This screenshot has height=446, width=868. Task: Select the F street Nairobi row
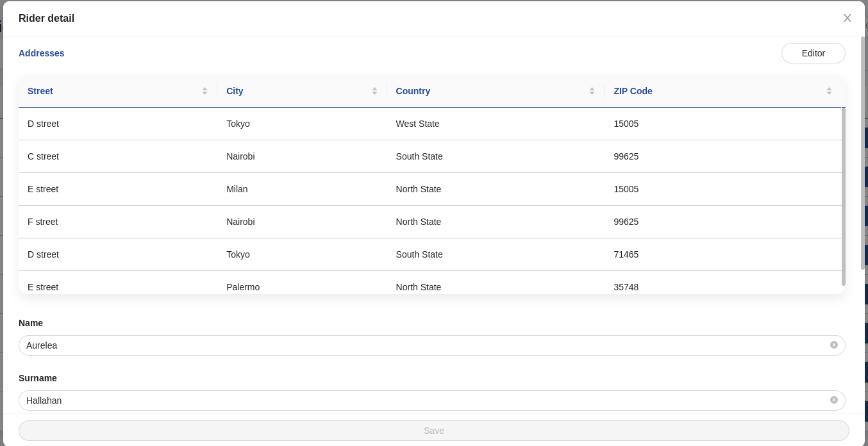430,222
